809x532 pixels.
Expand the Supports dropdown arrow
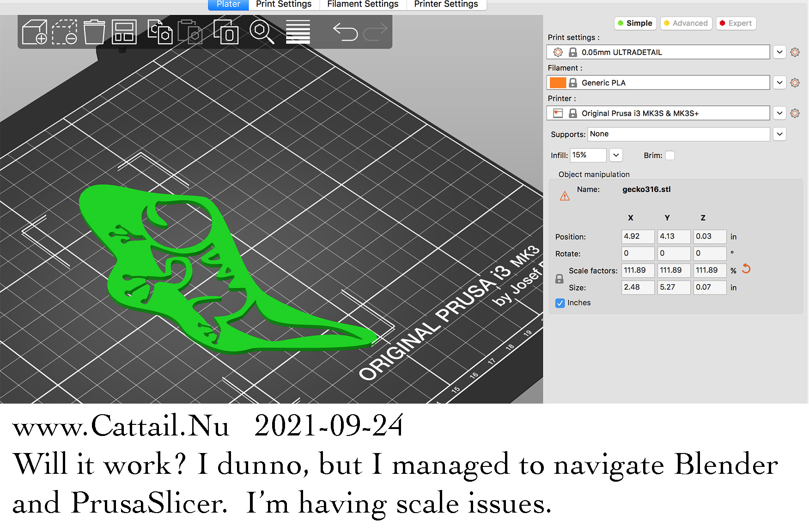tap(779, 134)
